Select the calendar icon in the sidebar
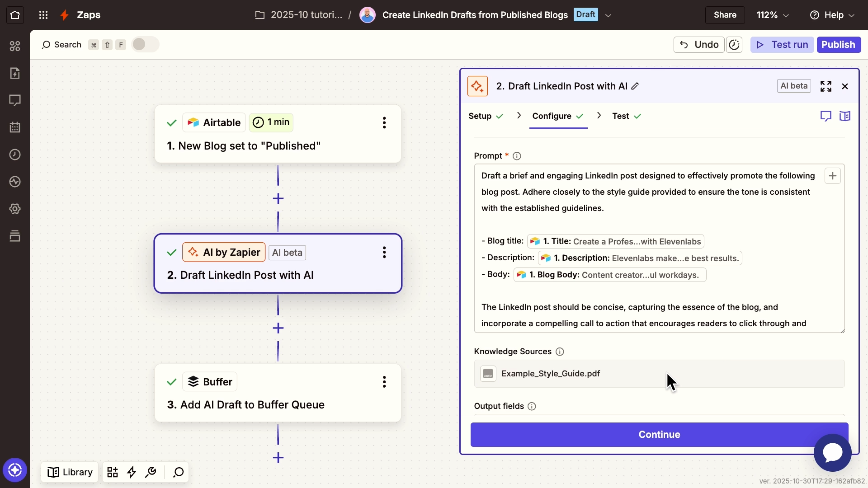The image size is (868, 488). pyautogui.click(x=15, y=127)
